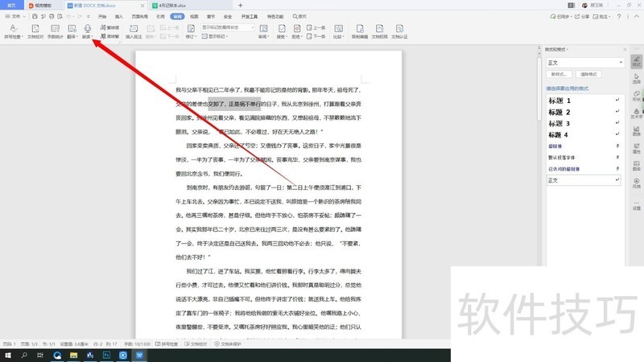Open document proofreading (文档校对) tool
This screenshot has width=644, height=362.
tap(35, 31)
